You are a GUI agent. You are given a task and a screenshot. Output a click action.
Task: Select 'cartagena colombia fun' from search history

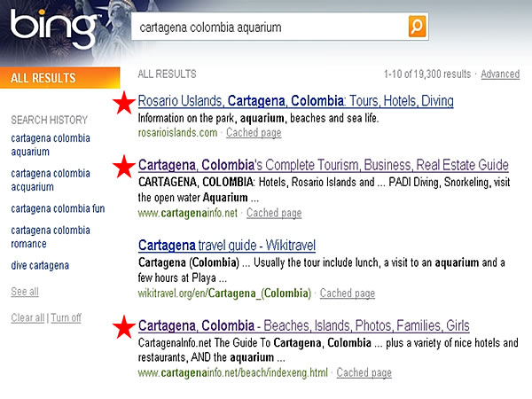[x=51, y=208]
